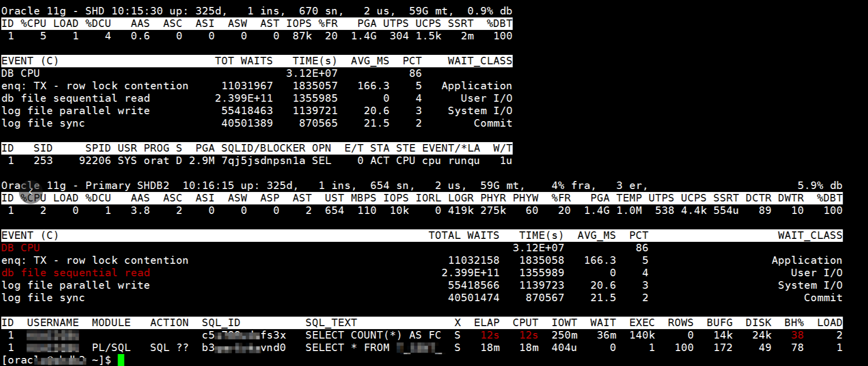The image size is (868, 366).
Task: Select SID value 253
Action: tap(43, 161)
